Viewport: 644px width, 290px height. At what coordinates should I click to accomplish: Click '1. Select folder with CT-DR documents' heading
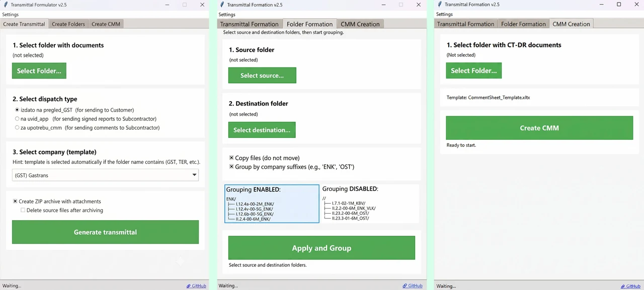point(504,45)
